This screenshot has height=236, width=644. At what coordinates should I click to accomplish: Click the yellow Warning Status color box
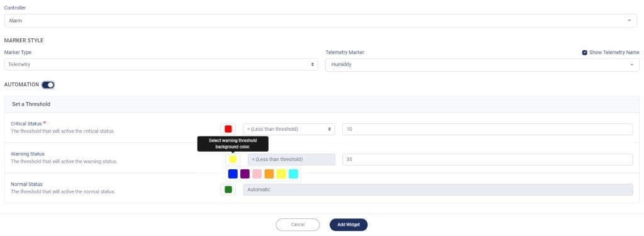pyautogui.click(x=233, y=159)
